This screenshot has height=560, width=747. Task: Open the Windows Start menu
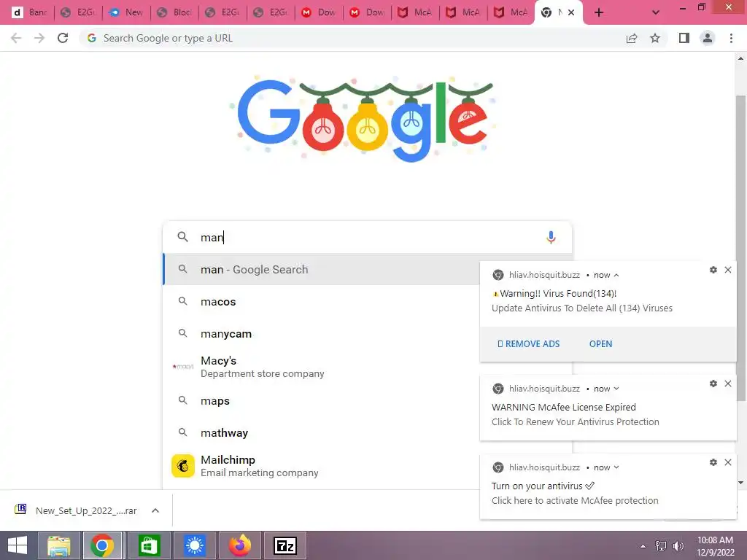point(18,545)
